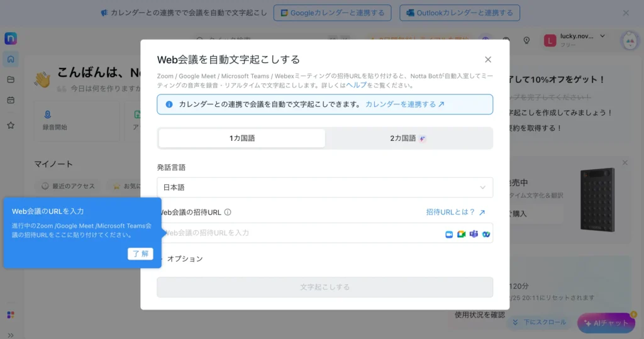
Task: Click the Microsoft Teams icon in URL field
Action: pyautogui.click(x=474, y=234)
